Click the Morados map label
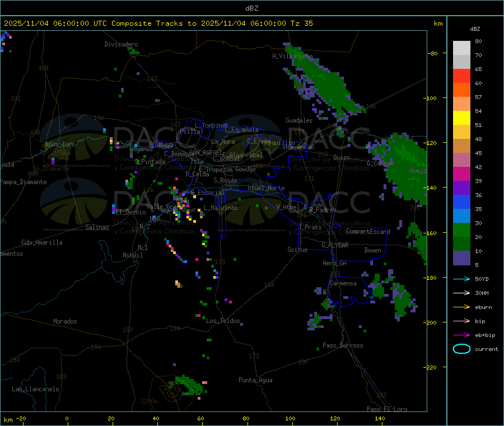The image size is (504, 426). tap(65, 321)
